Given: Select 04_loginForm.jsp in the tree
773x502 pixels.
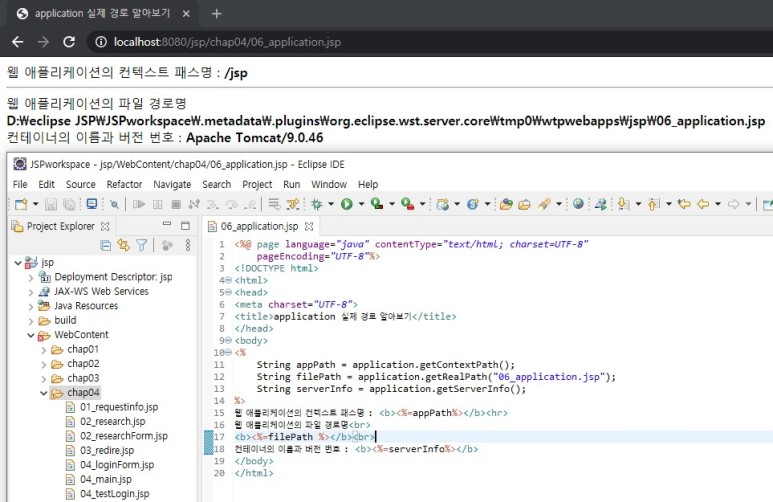Looking at the screenshot, I should click(x=117, y=465).
